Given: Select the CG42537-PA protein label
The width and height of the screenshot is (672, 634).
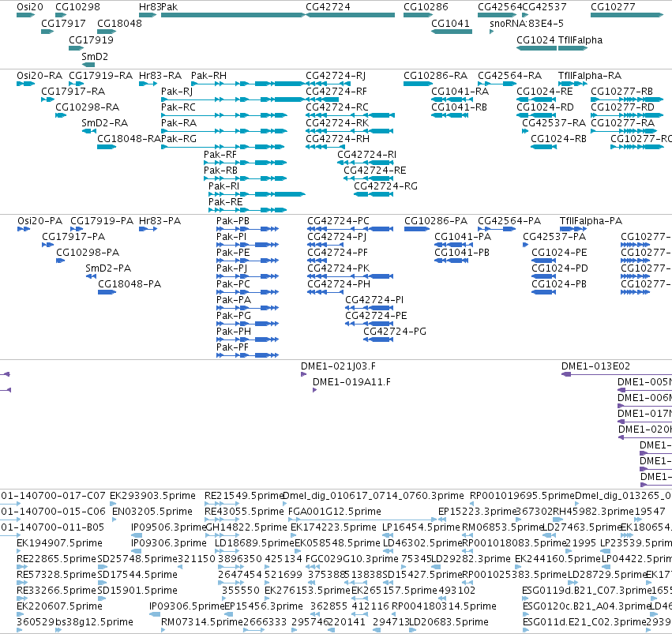Looking at the screenshot, I should [554, 236].
